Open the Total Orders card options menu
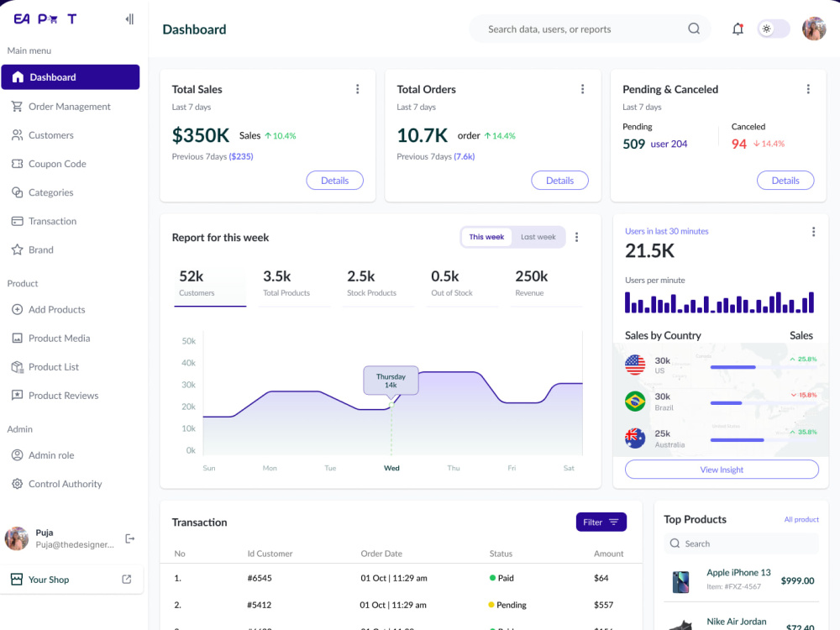Screen dimensions: 840x630 tap(583, 89)
